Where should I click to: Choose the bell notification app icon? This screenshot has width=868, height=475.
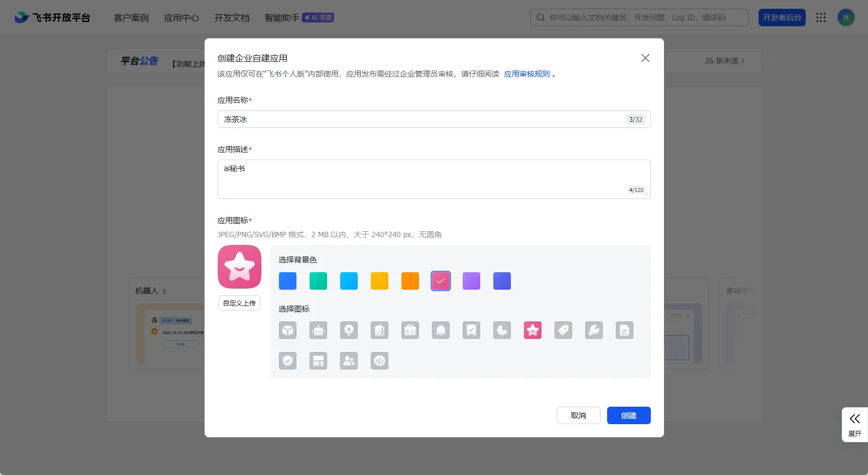coord(441,330)
